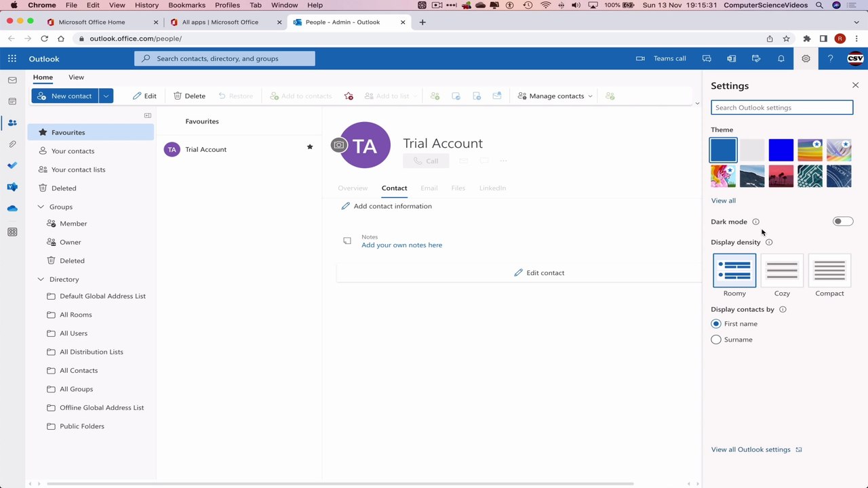
Task: Choose the light grey theme swatch
Action: point(752,150)
